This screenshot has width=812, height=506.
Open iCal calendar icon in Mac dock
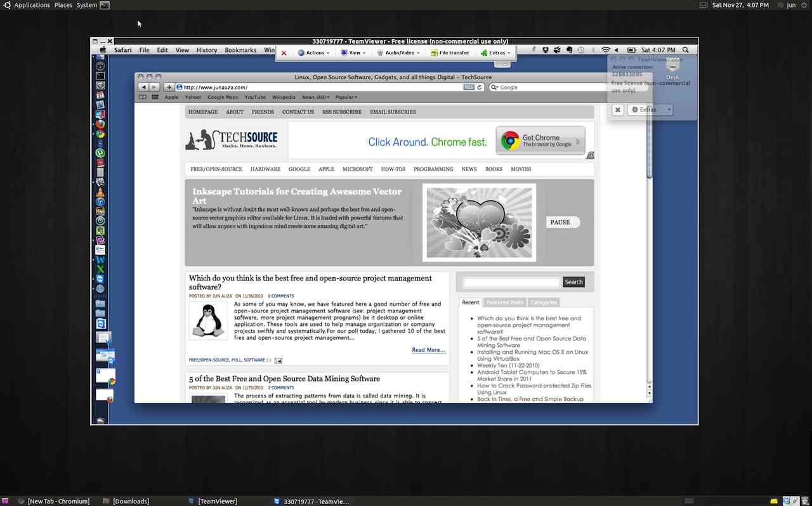click(100, 95)
